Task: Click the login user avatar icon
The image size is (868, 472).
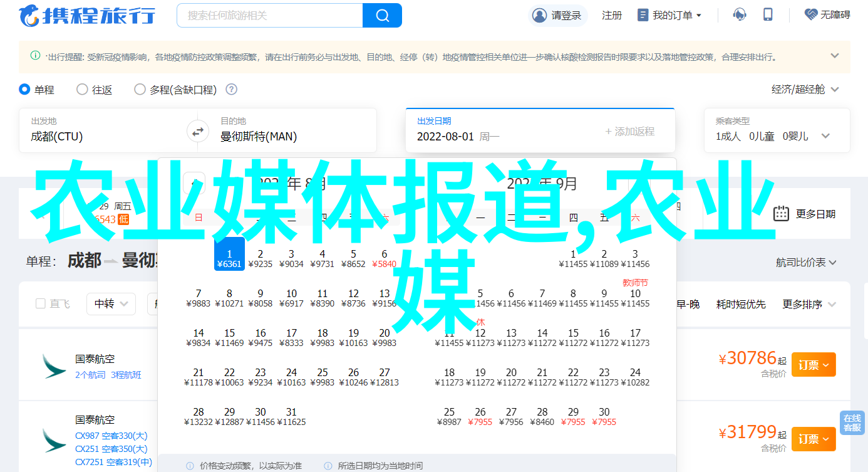Action: pos(539,15)
